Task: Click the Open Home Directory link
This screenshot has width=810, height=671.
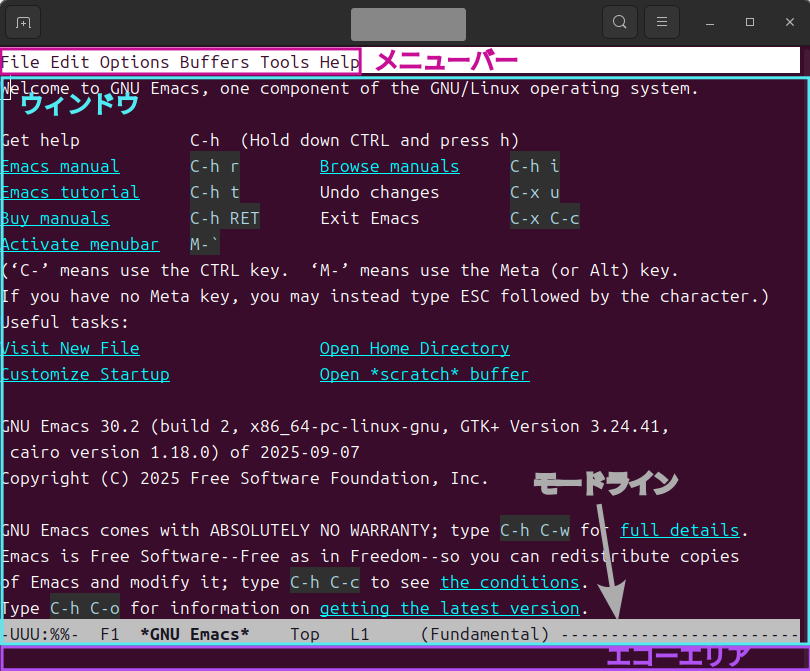Action: 414,348
